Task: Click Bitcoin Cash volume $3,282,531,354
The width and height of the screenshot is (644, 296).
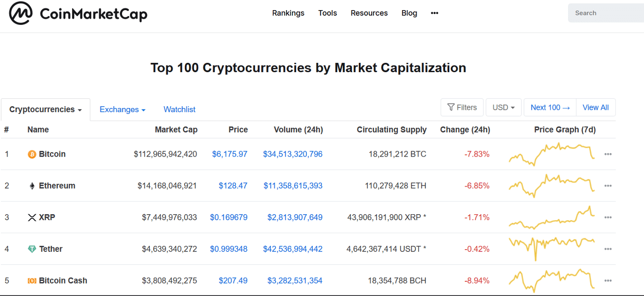Action: pyautogui.click(x=295, y=281)
